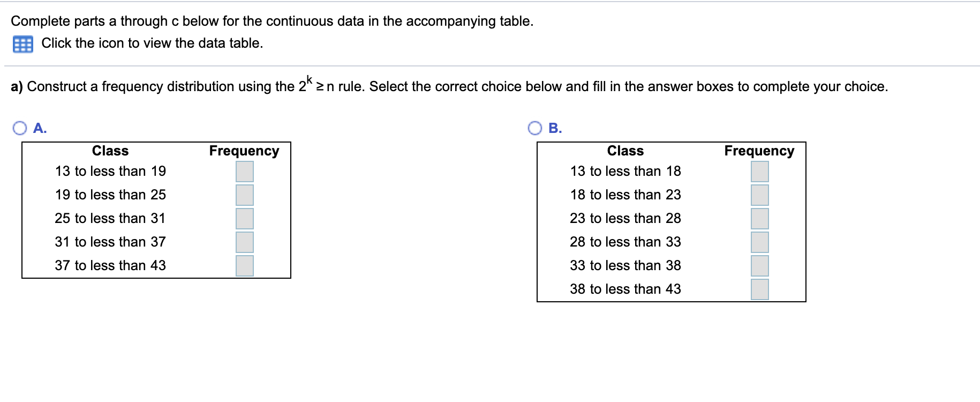Click frequency box for '28 to less than 33'
This screenshot has width=980, height=402.
(760, 242)
